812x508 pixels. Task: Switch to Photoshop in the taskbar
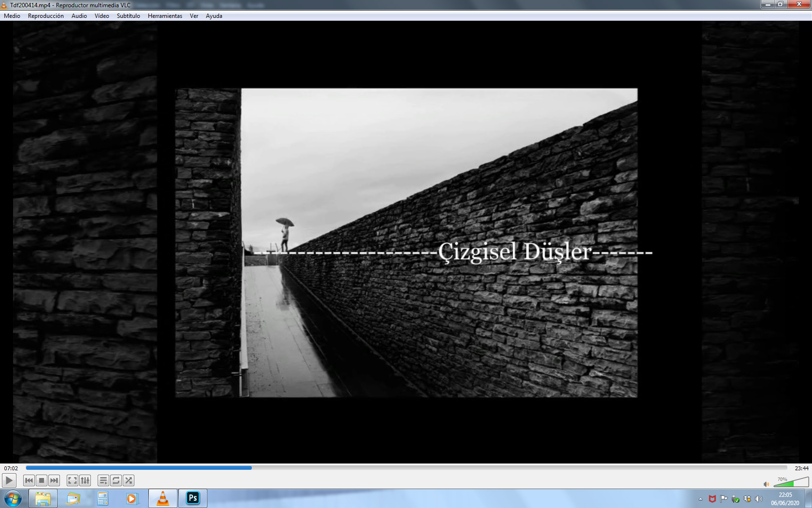(x=193, y=498)
